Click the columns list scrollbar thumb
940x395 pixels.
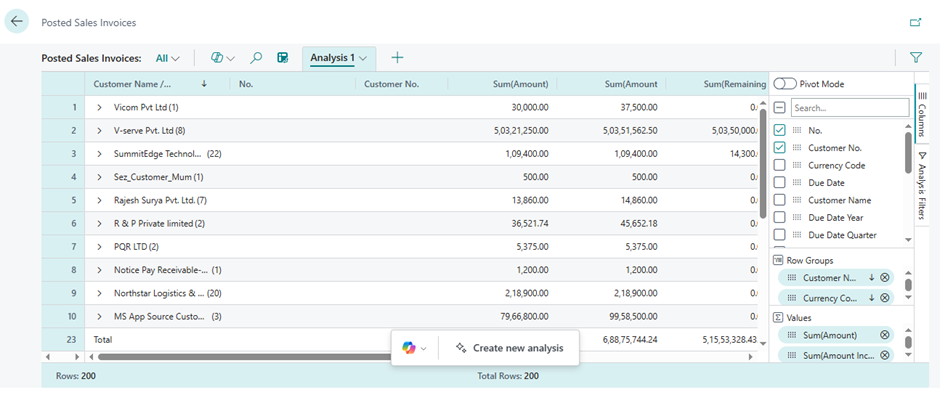pos(908,153)
